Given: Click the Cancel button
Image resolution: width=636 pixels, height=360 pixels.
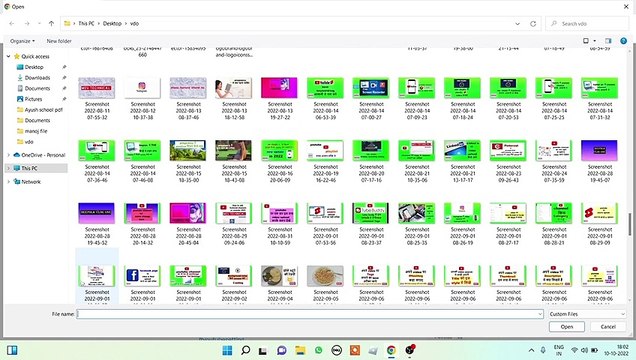Looking at the screenshot, I should (608, 326).
